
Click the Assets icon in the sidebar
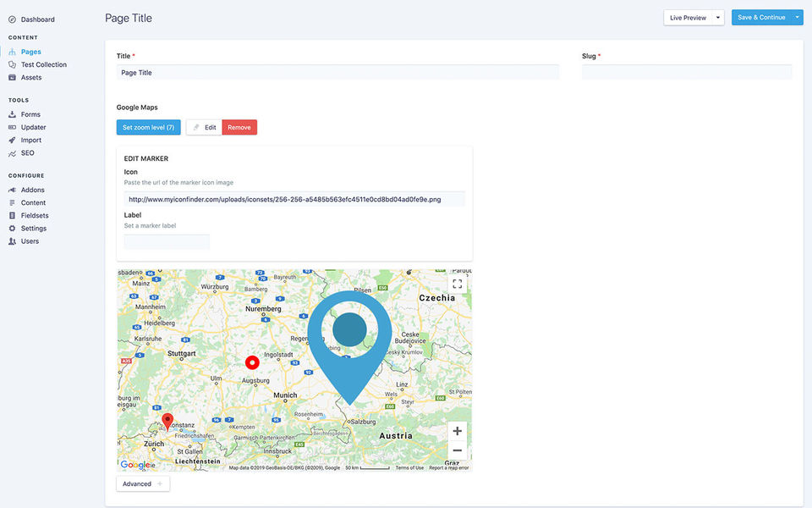tap(12, 78)
